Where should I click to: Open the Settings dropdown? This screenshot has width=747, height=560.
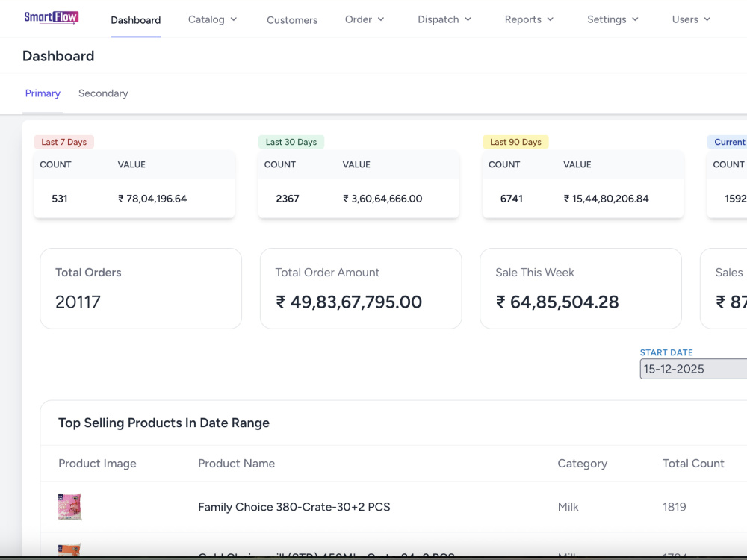[x=613, y=19]
